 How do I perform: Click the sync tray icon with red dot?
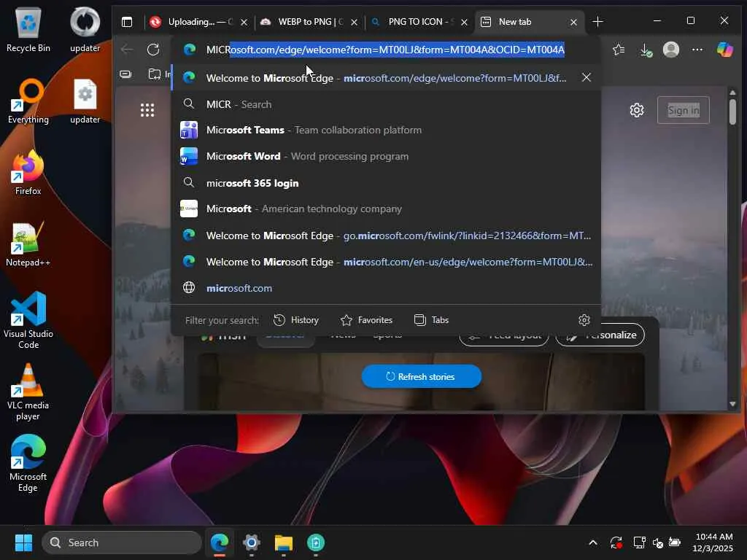tap(616, 542)
